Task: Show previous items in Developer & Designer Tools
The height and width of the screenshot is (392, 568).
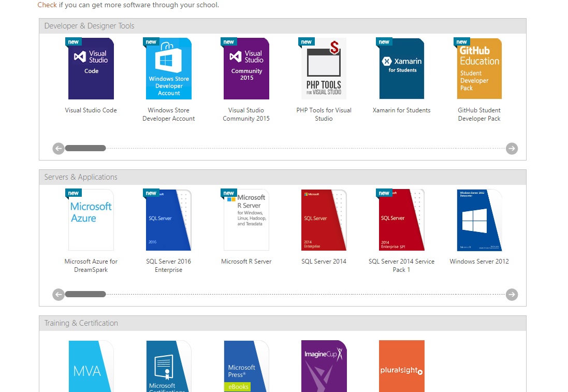Action: pyautogui.click(x=59, y=149)
